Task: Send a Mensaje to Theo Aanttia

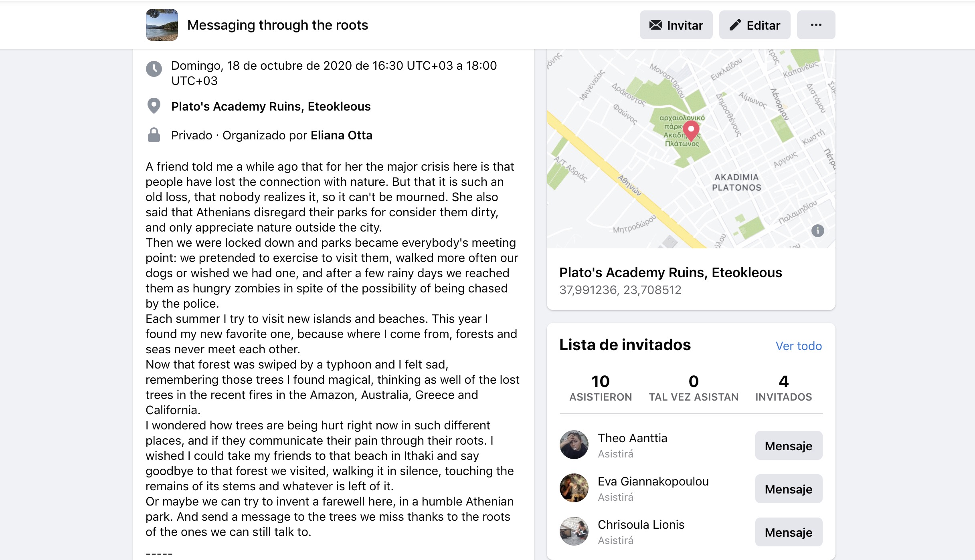Action: pos(788,445)
